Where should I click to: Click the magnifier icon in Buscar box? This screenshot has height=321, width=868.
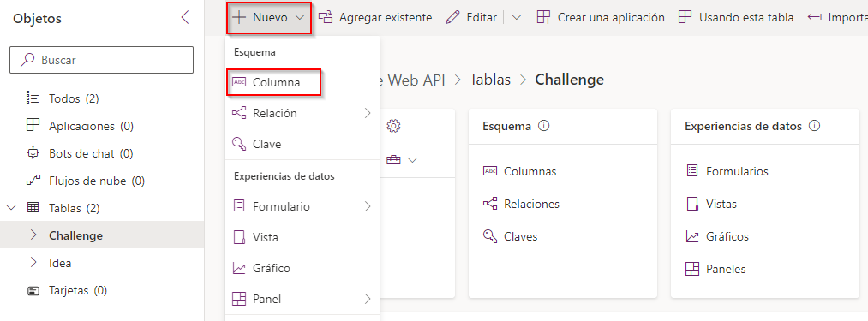27,60
